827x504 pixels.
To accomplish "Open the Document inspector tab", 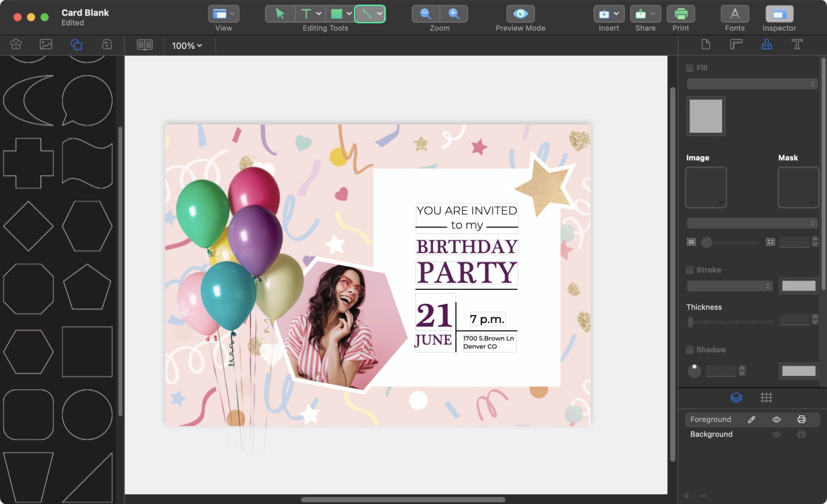I will coord(705,44).
